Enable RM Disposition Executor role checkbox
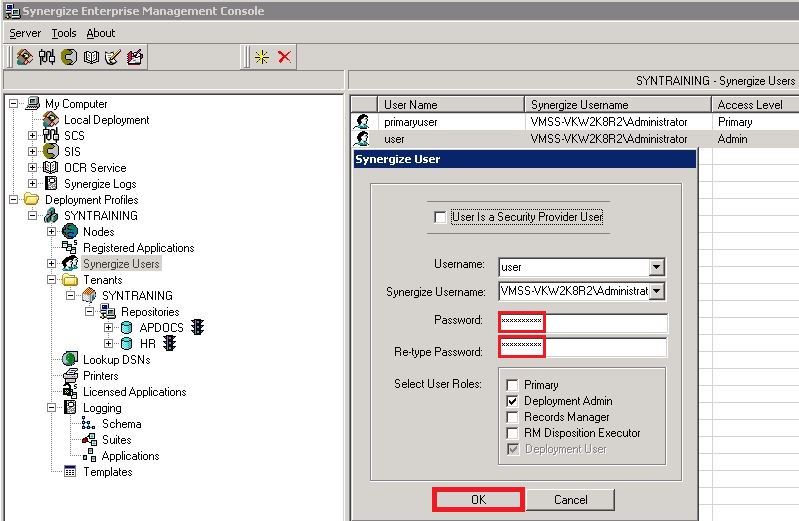This screenshot has height=521, width=799. click(512, 433)
